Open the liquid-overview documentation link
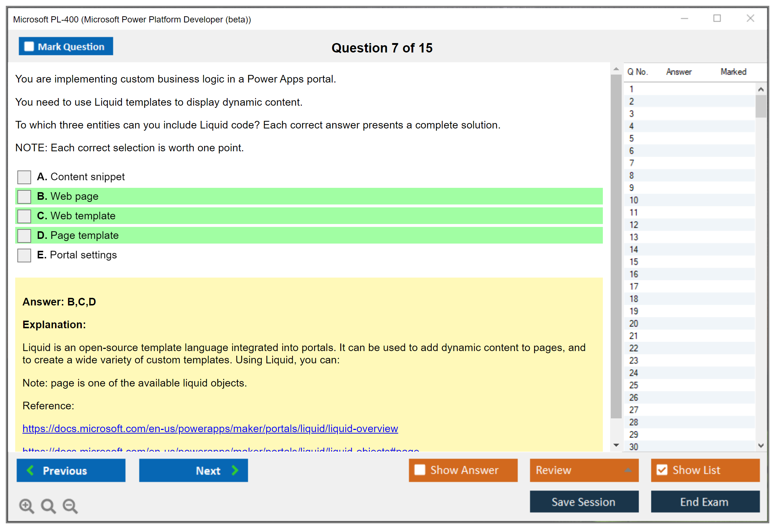 [210, 428]
